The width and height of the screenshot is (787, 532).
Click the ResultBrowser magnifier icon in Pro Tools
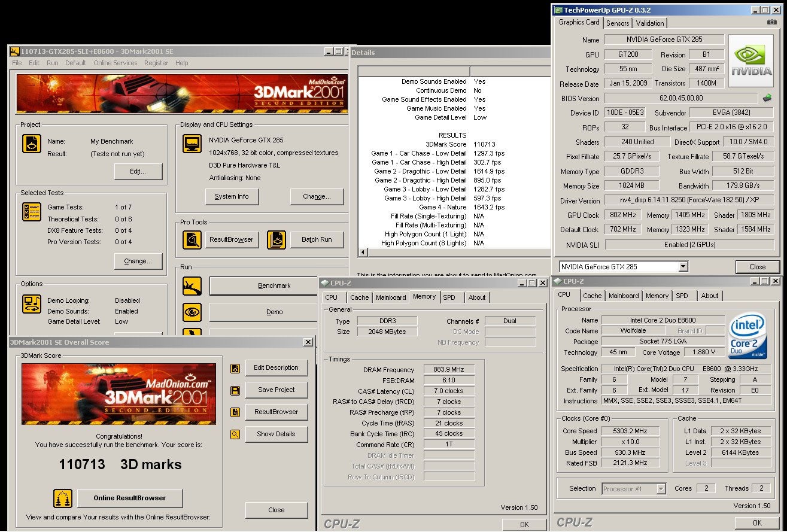point(192,240)
